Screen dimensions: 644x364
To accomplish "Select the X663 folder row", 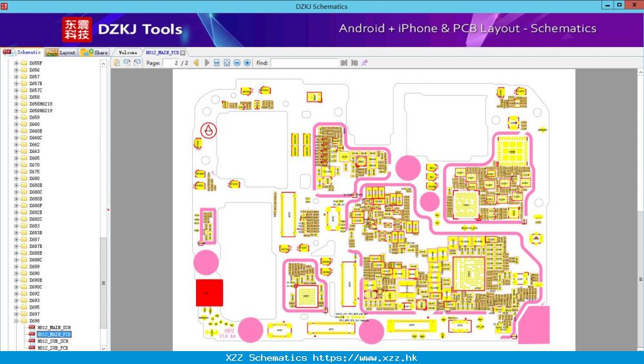I will [x=35, y=152].
